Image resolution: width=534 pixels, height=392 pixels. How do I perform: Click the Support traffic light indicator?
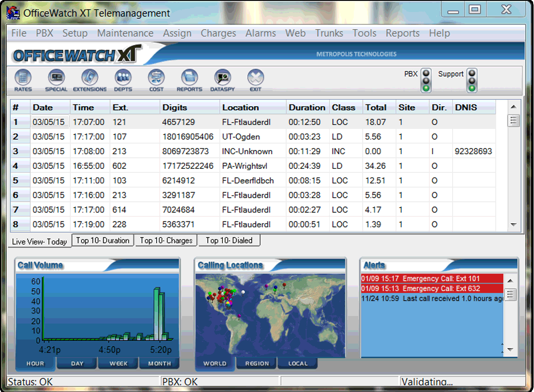point(472,80)
